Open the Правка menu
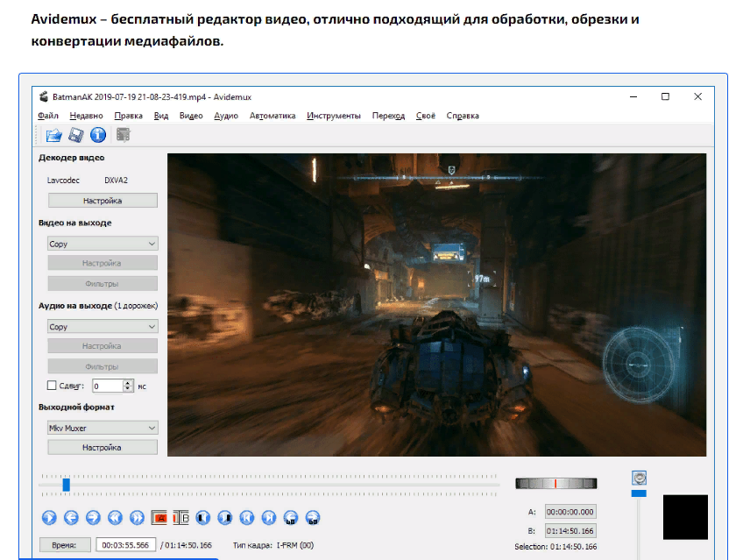Image resolution: width=750 pixels, height=560 pixels. coord(128,116)
